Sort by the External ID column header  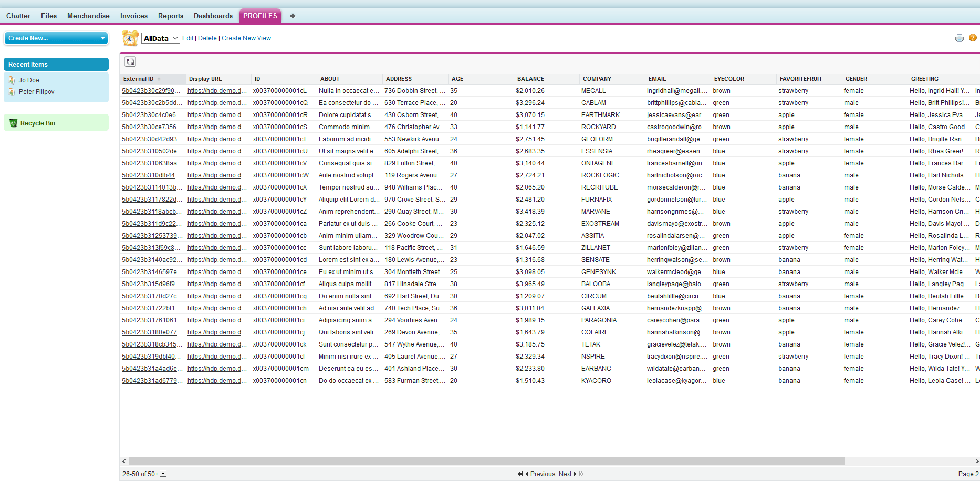click(x=139, y=79)
